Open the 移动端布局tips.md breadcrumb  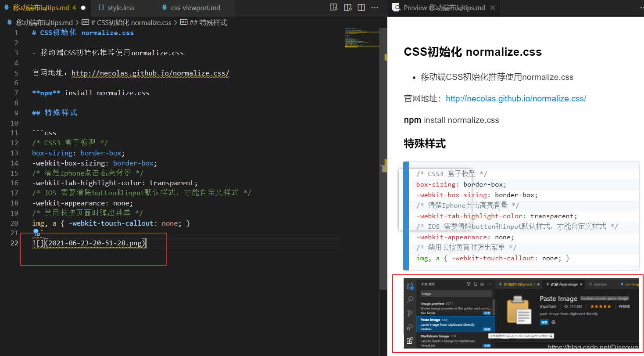(x=40, y=22)
